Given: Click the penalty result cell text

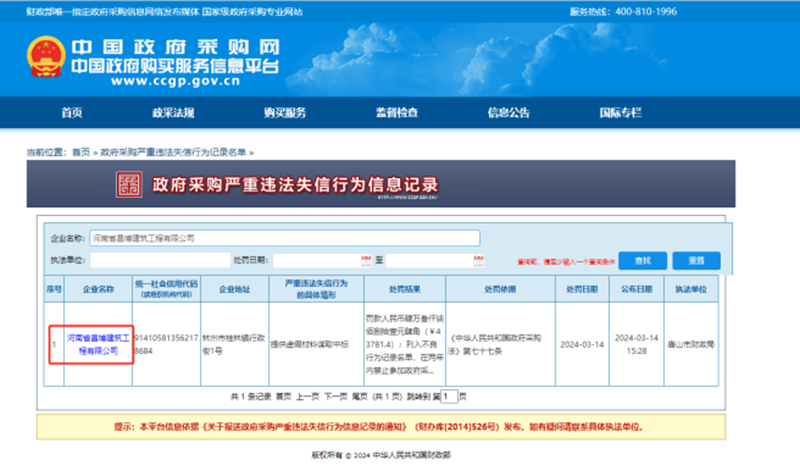Looking at the screenshot, I should point(405,344).
